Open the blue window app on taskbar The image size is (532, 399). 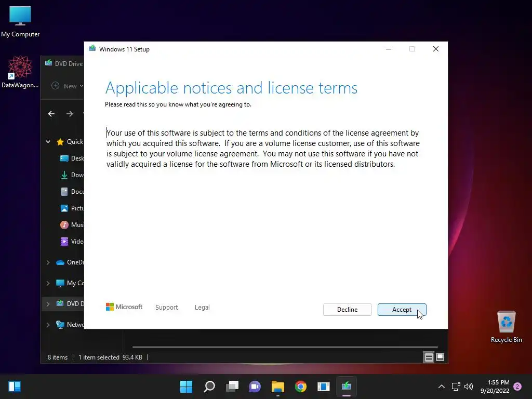[323, 387]
